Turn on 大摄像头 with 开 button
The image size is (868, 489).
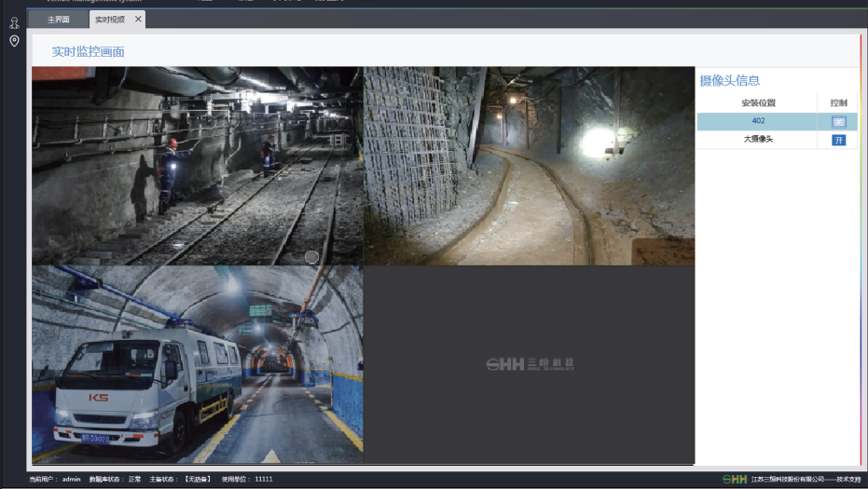[x=838, y=140]
